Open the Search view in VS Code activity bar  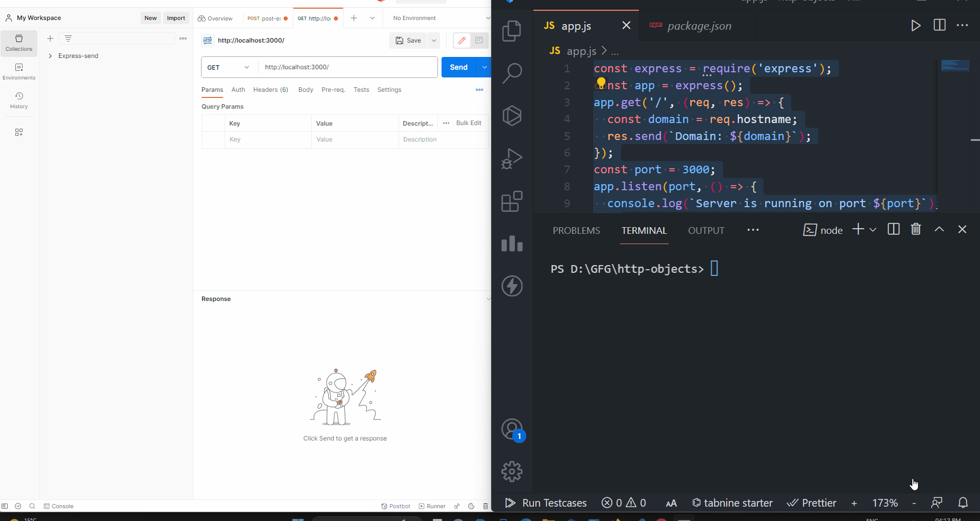pos(512,73)
